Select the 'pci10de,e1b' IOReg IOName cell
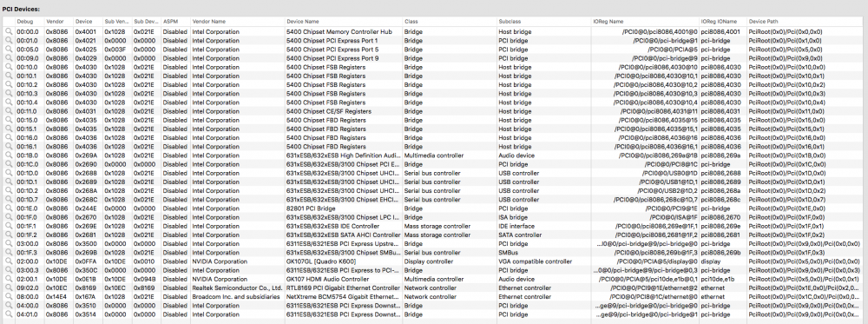Viewport: 868px width, 324px height. pyautogui.click(x=718, y=280)
